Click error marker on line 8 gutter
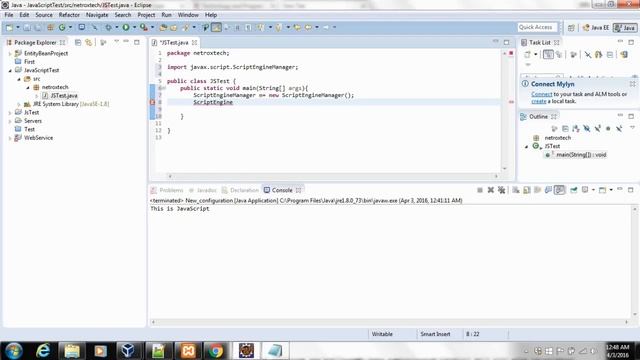The image size is (640, 360). tap(153, 102)
